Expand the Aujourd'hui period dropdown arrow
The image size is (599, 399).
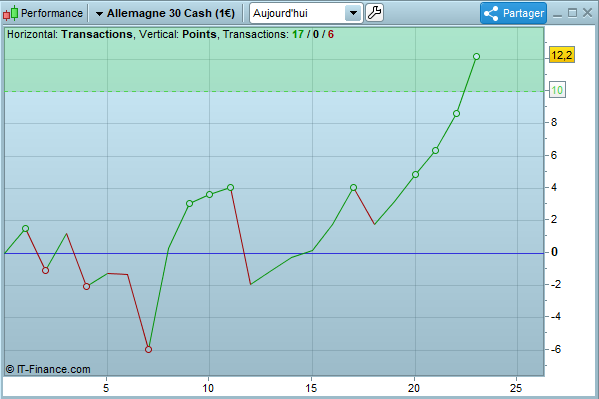(x=353, y=13)
